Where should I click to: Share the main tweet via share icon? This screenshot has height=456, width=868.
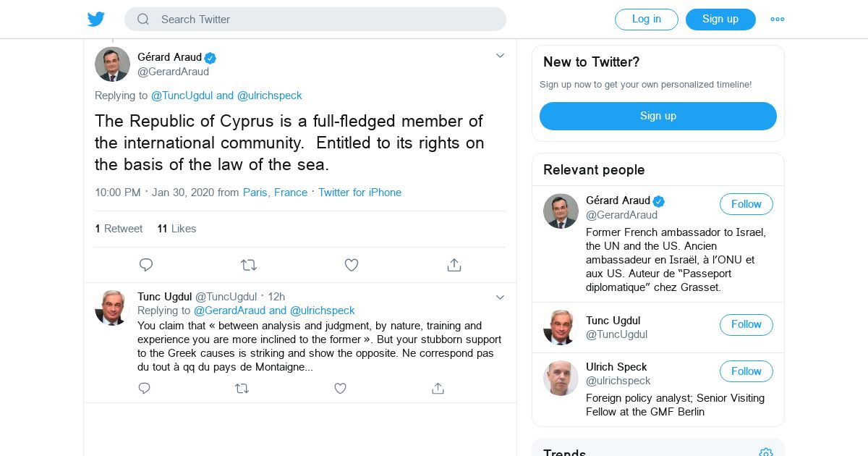454,265
